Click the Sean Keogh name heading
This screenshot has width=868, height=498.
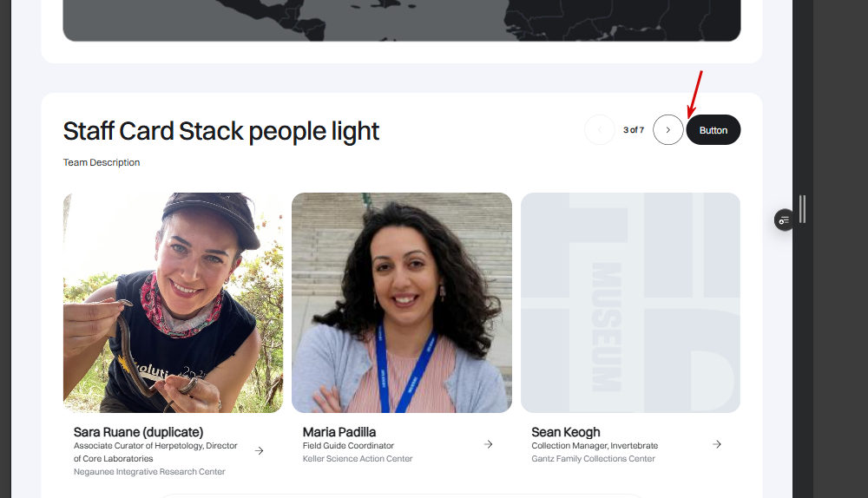(x=566, y=432)
